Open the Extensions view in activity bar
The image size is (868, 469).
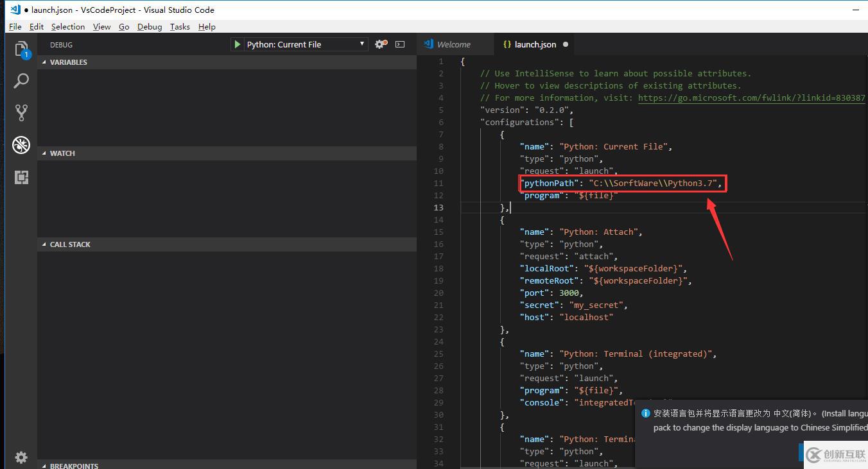21,177
